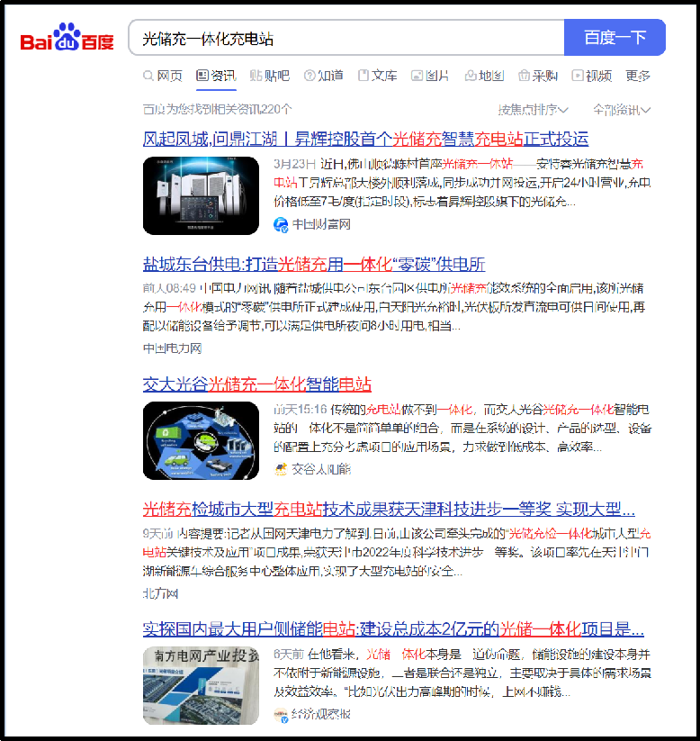Image resolution: width=700 pixels, height=741 pixels.
Task: Switch to the 图片 tab
Action: (430, 76)
